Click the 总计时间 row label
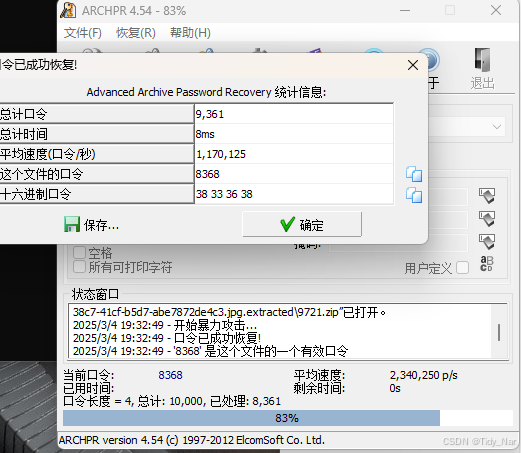 97,134
